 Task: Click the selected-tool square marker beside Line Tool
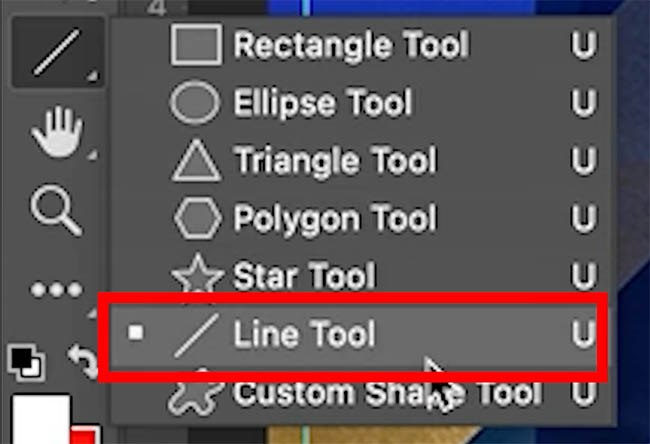pos(136,333)
